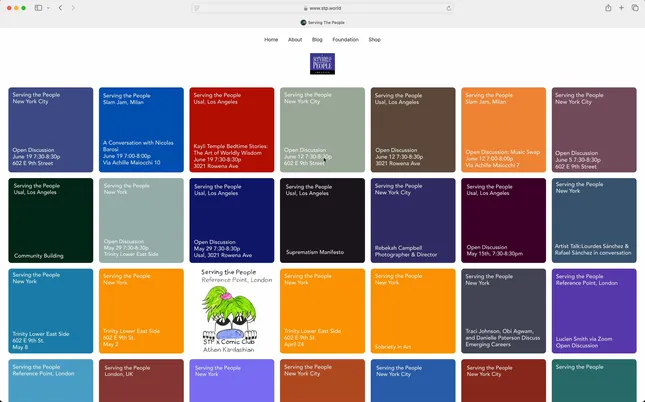Open Lucien Smith via Zoom card

(x=594, y=311)
